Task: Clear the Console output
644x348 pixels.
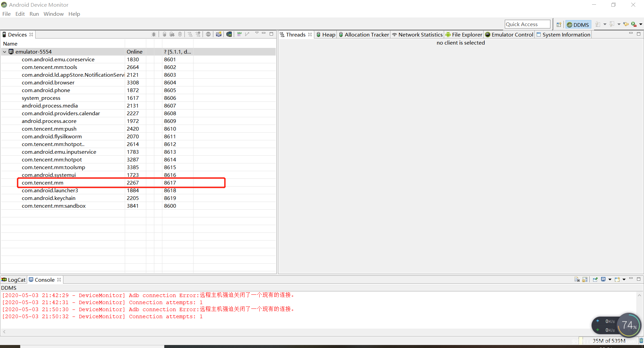Action: point(577,280)
